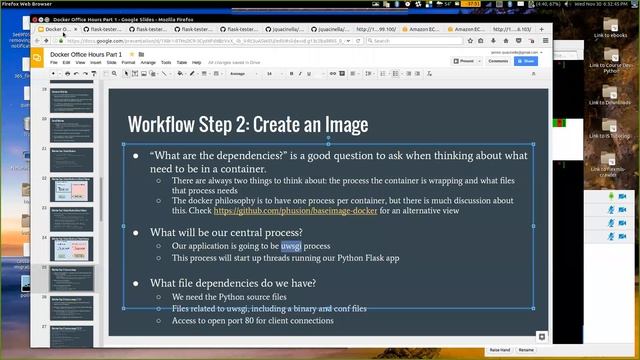This screenshot has width=640, height=360.
Task: Open the Average font family dropdown
Action: [244, 74]
